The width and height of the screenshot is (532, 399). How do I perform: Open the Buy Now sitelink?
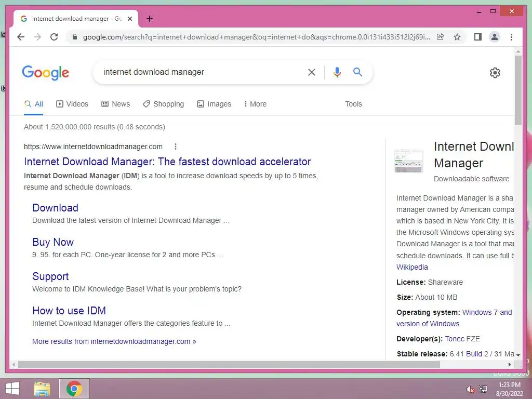(x=53, y=242)
